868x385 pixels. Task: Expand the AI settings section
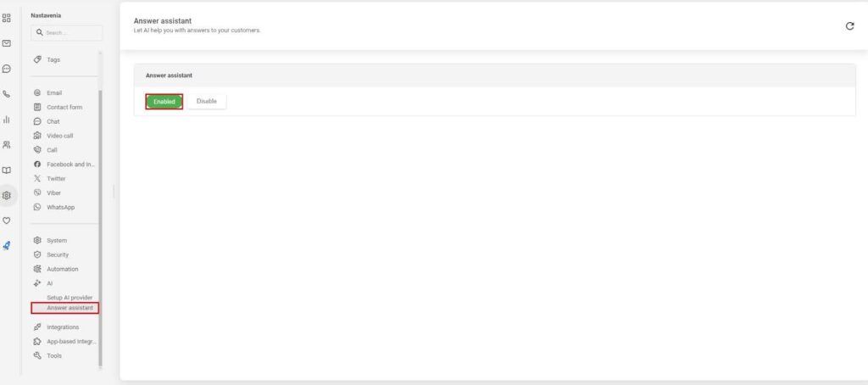tap(49, 283)
